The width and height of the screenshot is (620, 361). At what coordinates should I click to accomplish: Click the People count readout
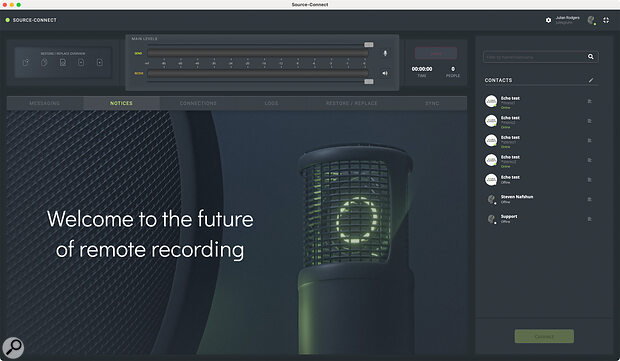[453, 71]
